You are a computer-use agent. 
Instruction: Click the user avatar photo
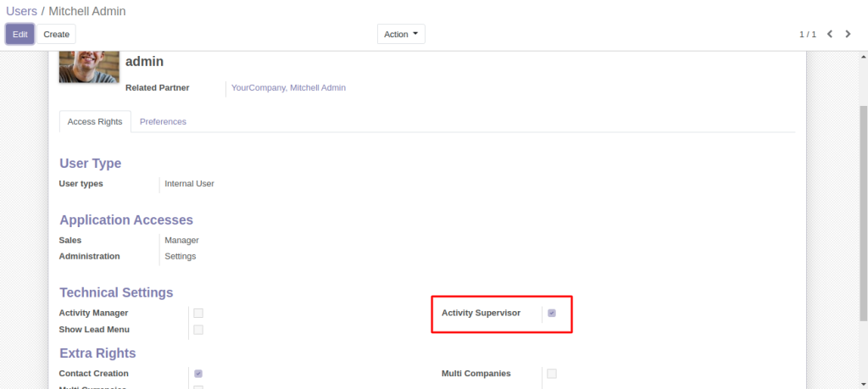(89, 67)
